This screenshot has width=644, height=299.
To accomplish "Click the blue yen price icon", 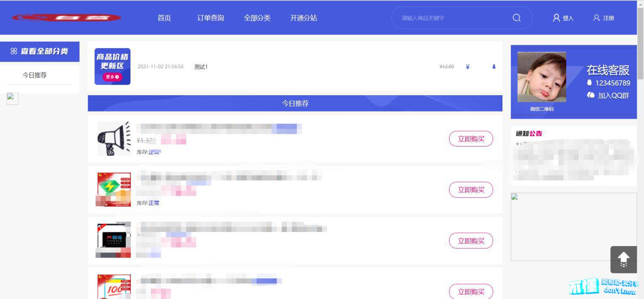I will (x=467, y=67).
